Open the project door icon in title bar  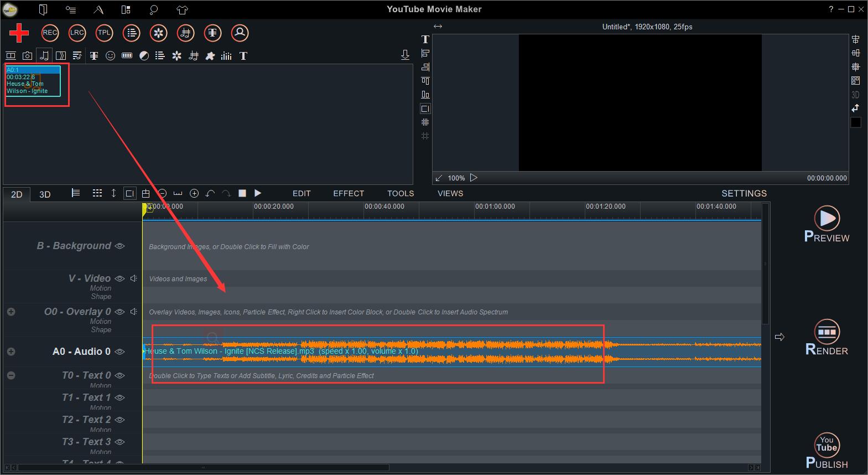click(43, 9)
